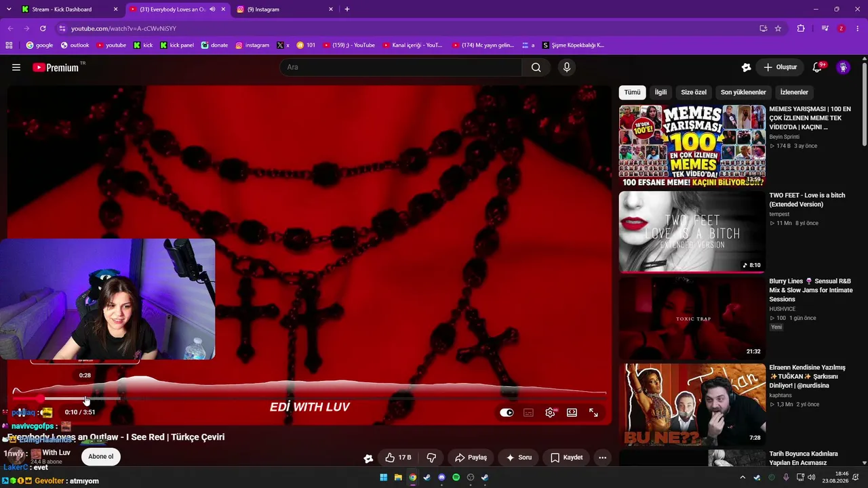The height and width of the screenshot is (488, 868).
Task: Click the browser address bar URL
Action: pos(123,28)
